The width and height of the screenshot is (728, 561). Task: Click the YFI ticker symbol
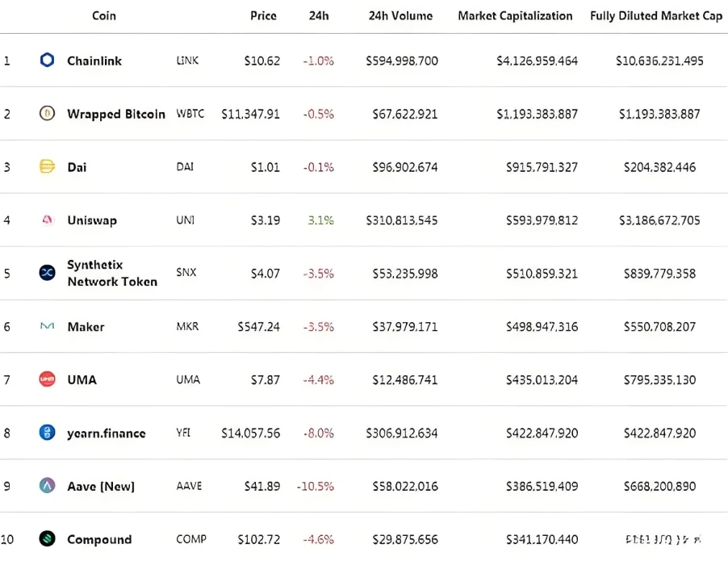(x=183, y=433)
